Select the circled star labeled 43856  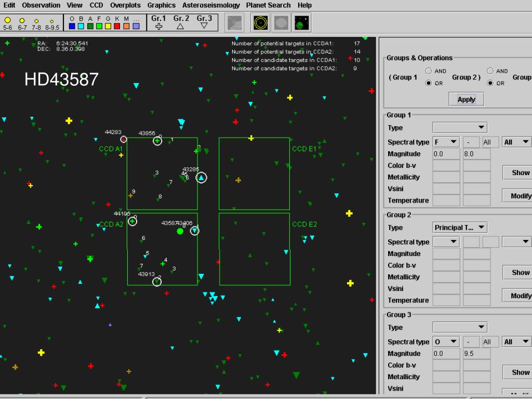tap(157, 141)
